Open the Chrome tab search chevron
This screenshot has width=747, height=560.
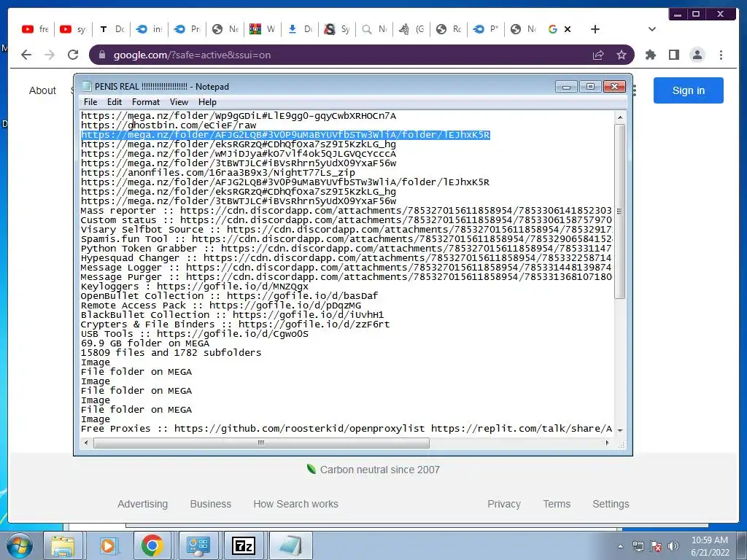(x=652, y=29)
